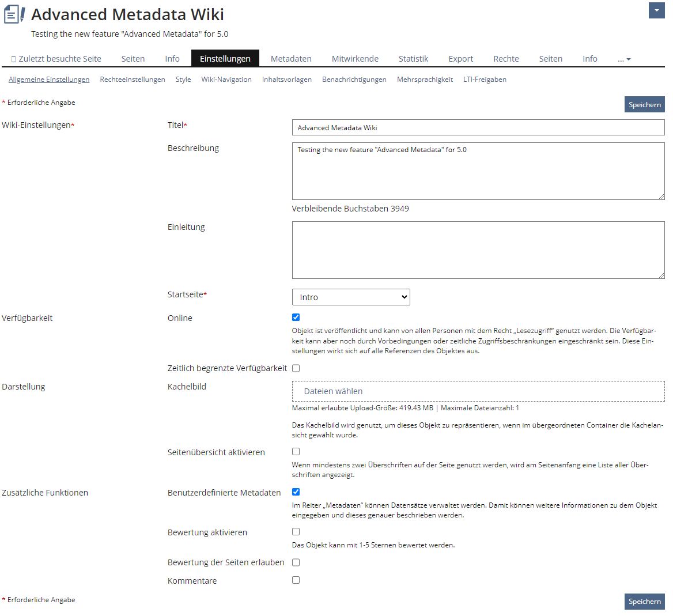Open the LTI-Freigaben sub-tab
Viewport: 673px width, 616px height.
point(485,80)
